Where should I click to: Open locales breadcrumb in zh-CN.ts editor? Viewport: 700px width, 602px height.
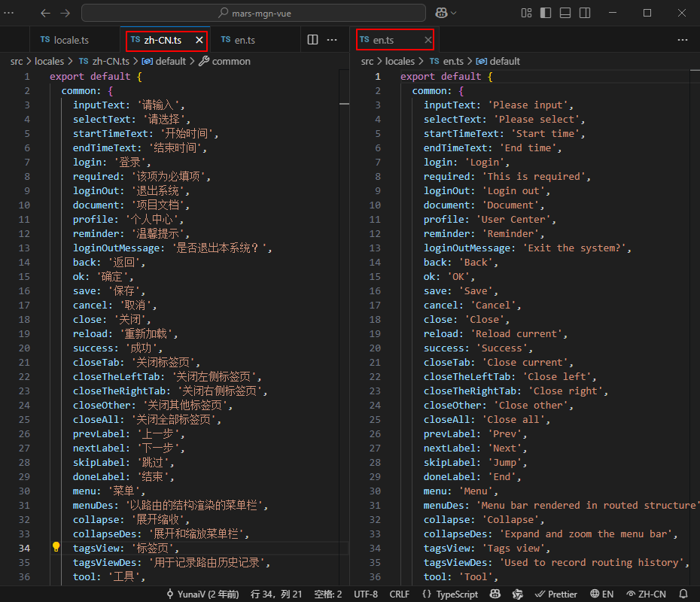coord(49,61)
